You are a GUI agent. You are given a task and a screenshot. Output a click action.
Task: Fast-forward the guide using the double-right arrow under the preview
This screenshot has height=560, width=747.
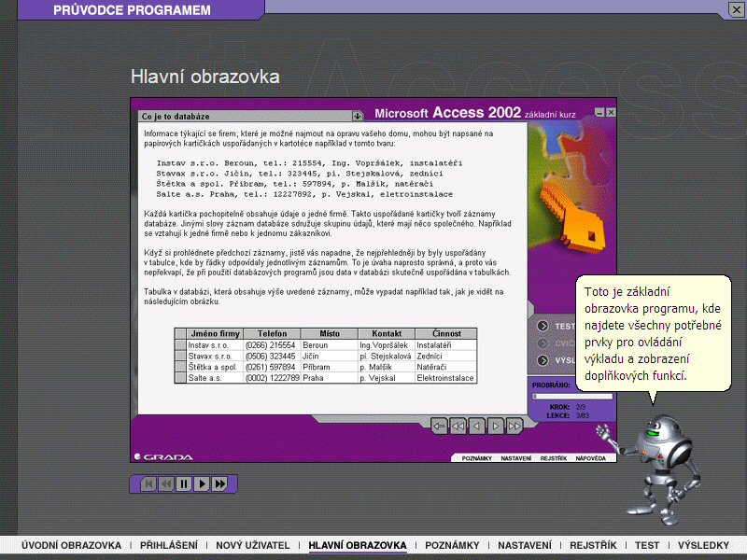pos(219,484)
